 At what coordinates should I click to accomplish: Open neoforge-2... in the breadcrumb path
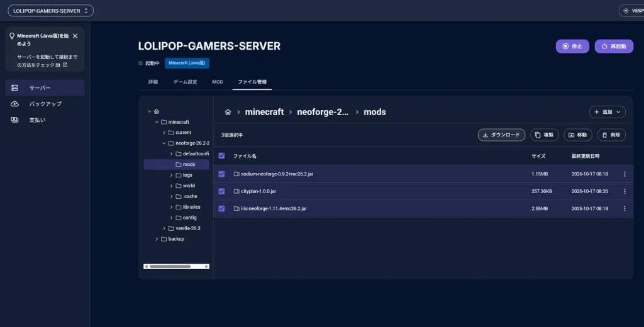[323, 112]
